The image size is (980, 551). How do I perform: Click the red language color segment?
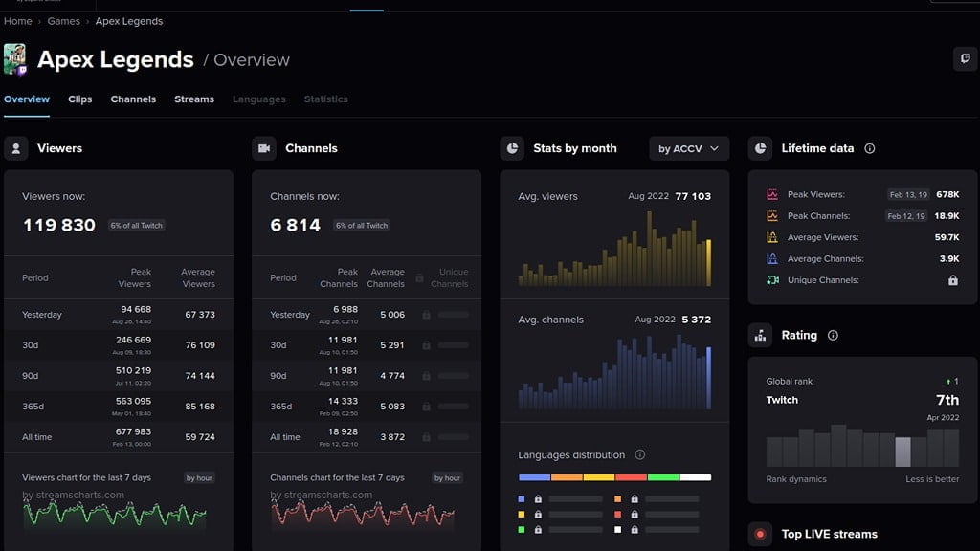[632, 477]
